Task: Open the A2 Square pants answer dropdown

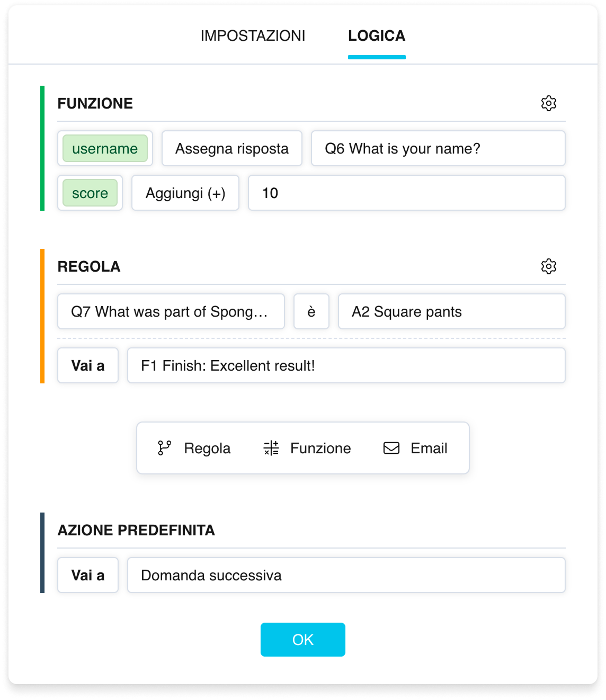Action: coord(452,311)
